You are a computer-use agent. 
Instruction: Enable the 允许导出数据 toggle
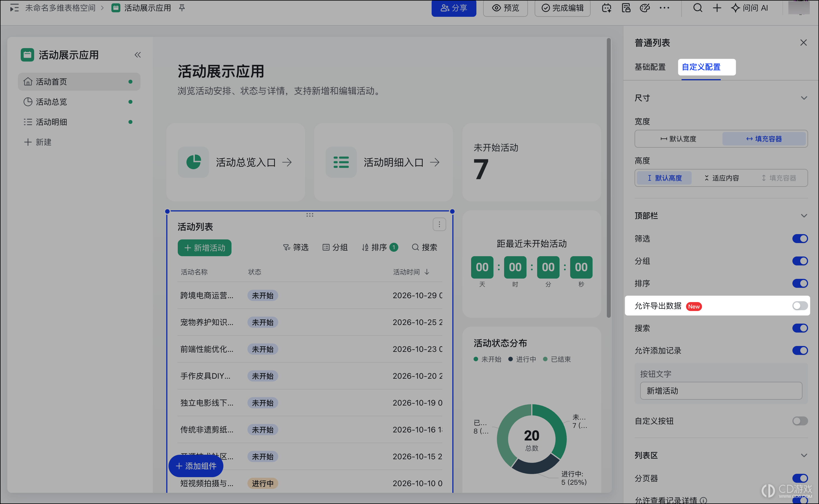pos(800,306)
